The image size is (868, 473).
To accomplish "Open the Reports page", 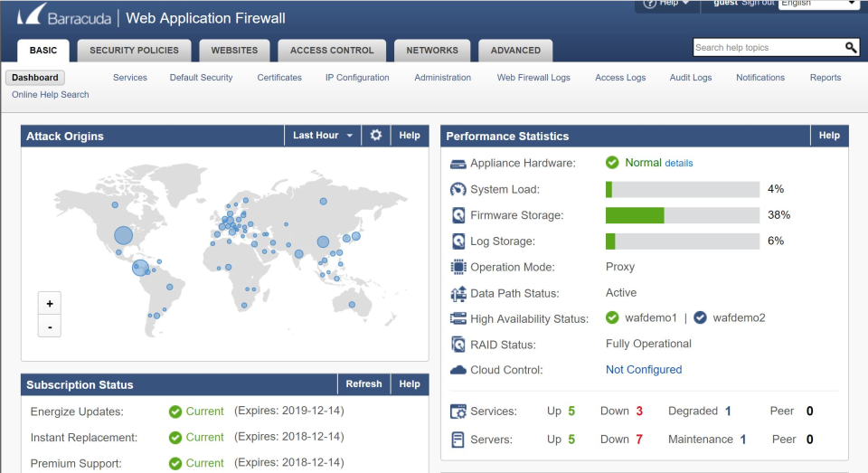I will pyautogui.click(x=826, y=78).
